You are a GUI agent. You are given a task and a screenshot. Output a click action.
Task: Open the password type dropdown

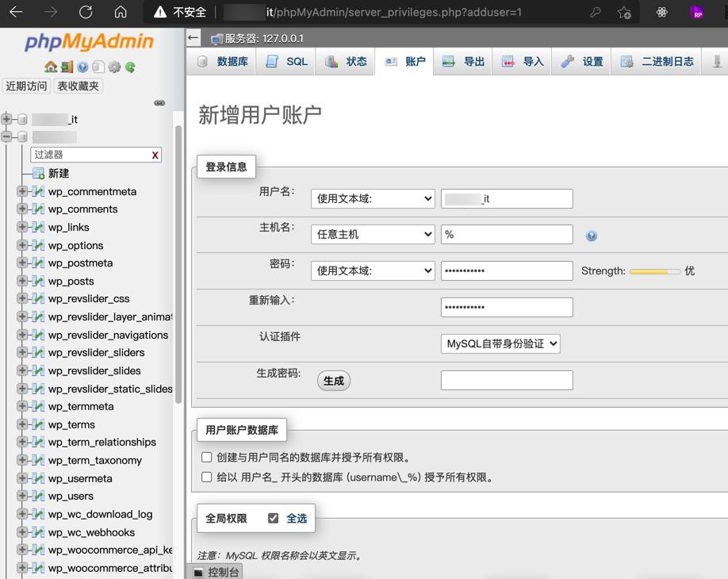point(373,270)
